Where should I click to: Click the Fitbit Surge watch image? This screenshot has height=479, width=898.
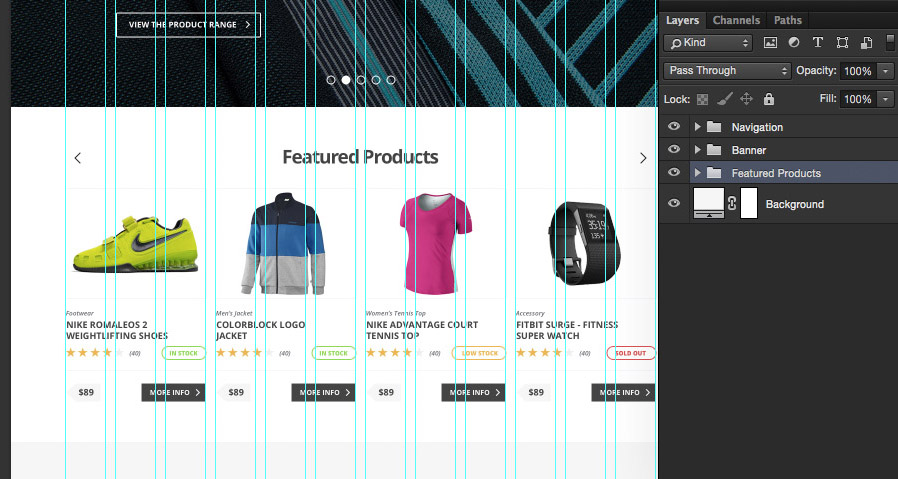click(x=585, y=242)
